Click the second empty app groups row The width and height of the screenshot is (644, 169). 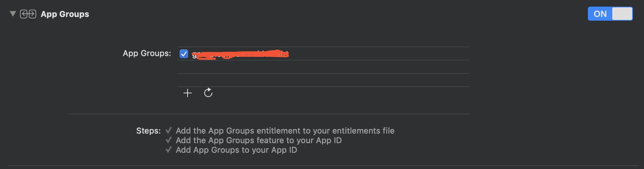(x=323, y=67)
